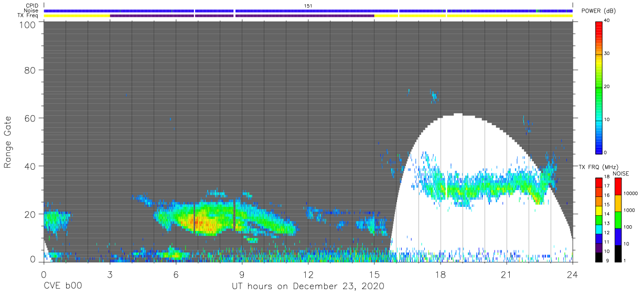The image size is (644, 297).
Task: Click power colorbar tick label 10
Action: coord(607,119)
